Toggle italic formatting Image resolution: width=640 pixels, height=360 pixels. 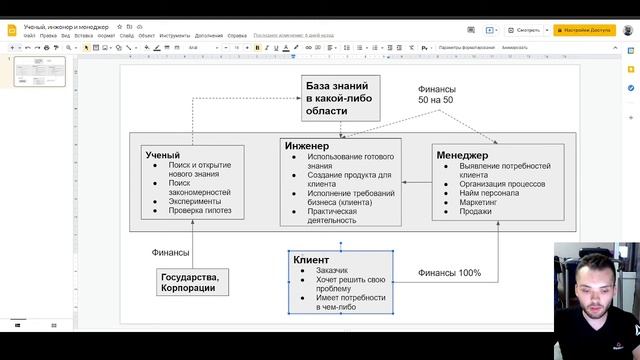point(267,48)
